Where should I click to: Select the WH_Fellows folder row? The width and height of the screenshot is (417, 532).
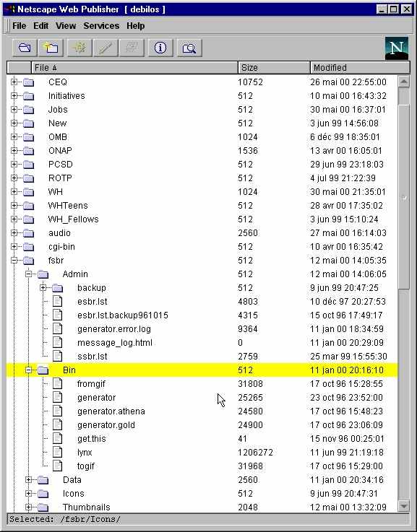[x=202, y=219]
